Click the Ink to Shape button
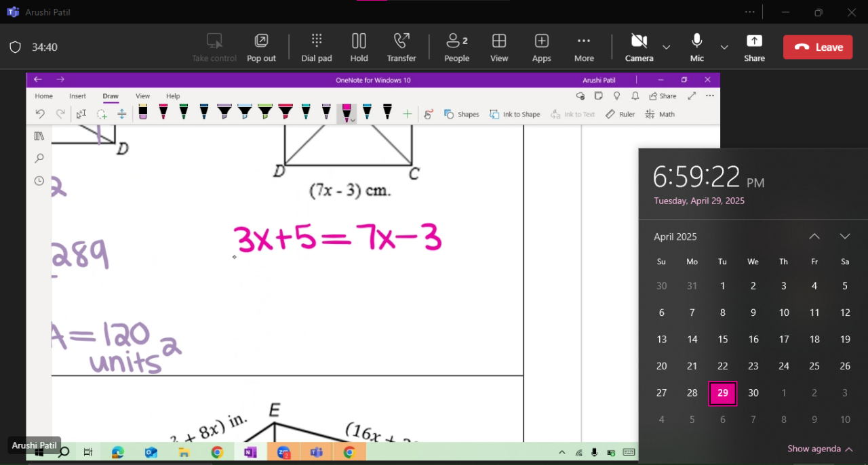The image size is (868, 465). 515,115
